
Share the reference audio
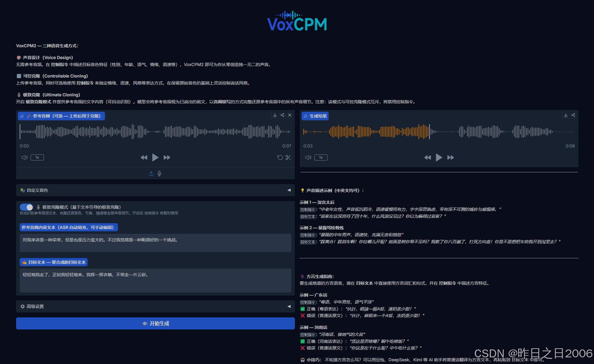282,115
